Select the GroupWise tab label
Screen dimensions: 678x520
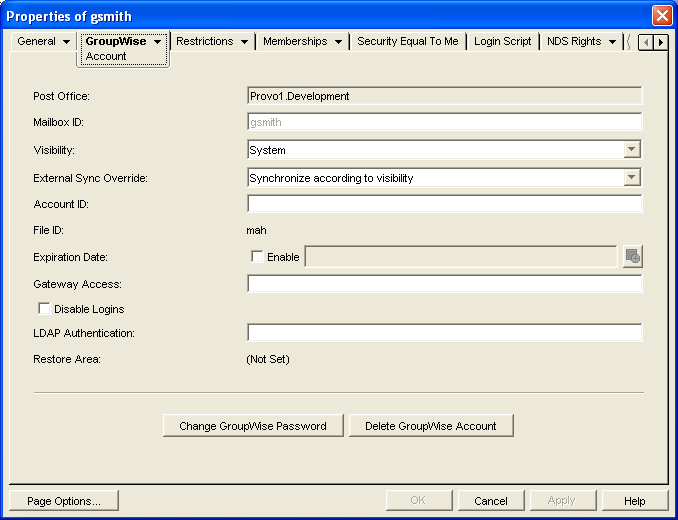[116, 41]
